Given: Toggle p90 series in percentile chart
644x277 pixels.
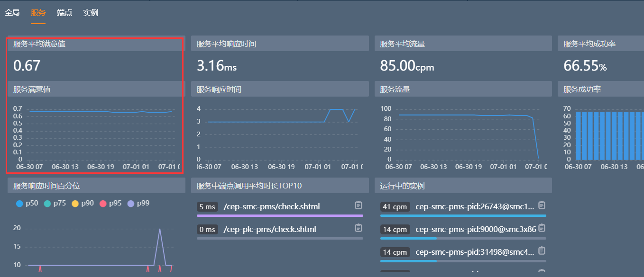Looking at the screenshot, I should (x=83, y=203).
